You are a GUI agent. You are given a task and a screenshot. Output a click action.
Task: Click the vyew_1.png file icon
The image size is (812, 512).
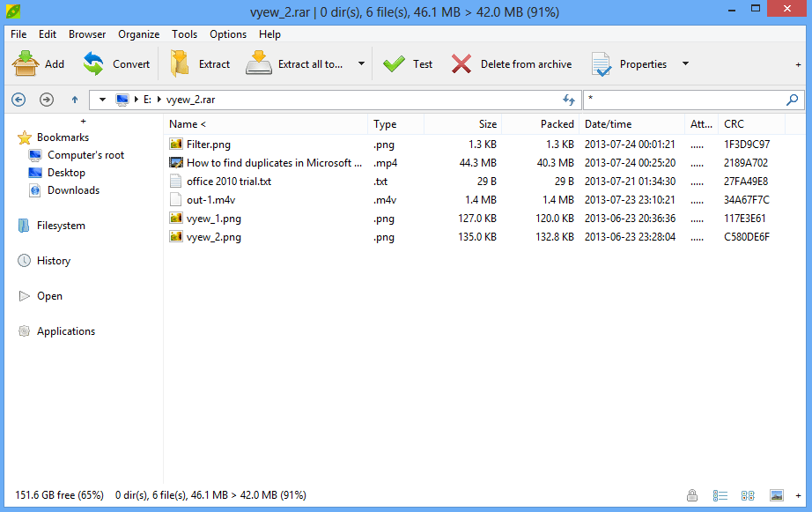(176, 219)
